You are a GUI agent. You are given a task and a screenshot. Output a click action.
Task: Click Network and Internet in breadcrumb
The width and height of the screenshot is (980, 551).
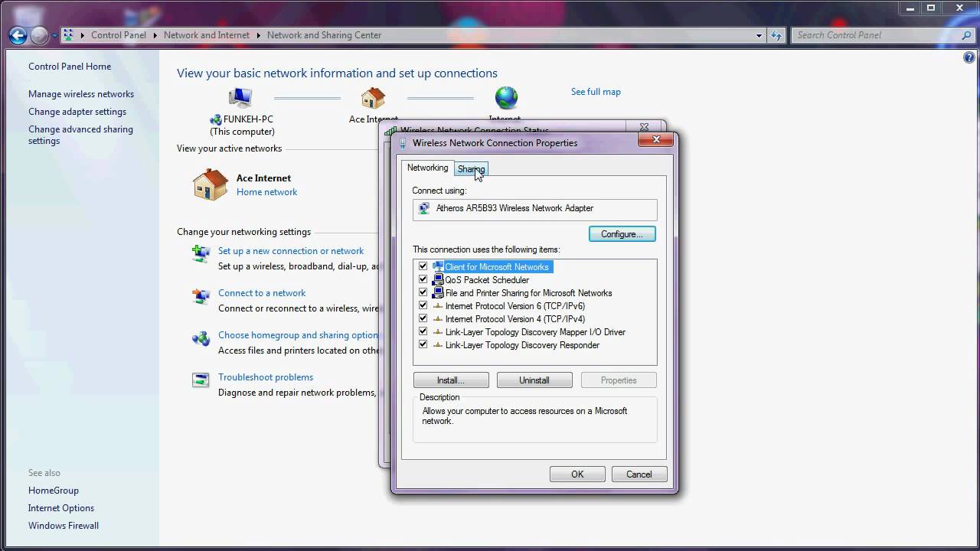207,35
